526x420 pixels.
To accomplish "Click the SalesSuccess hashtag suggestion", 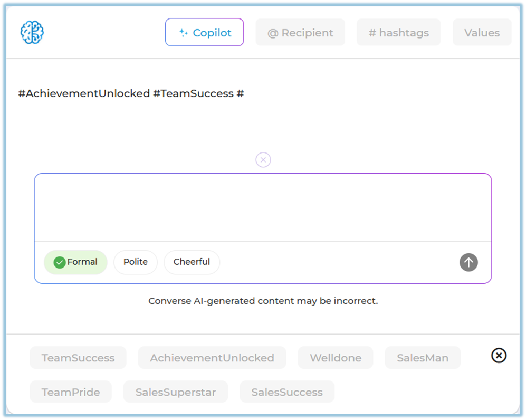I will pyautogui.click(x=287, y=392).
